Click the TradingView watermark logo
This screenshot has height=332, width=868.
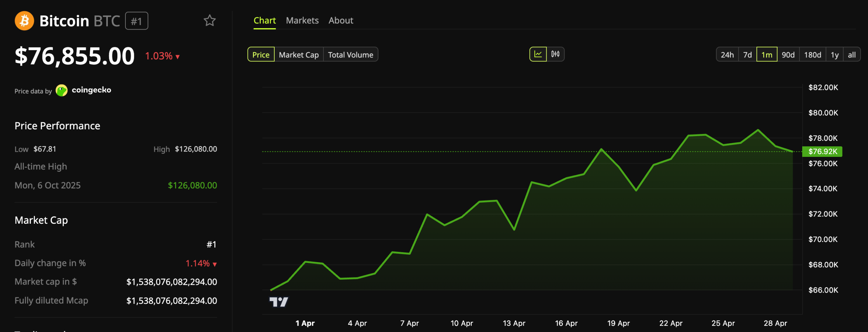(x=280, y=301)
